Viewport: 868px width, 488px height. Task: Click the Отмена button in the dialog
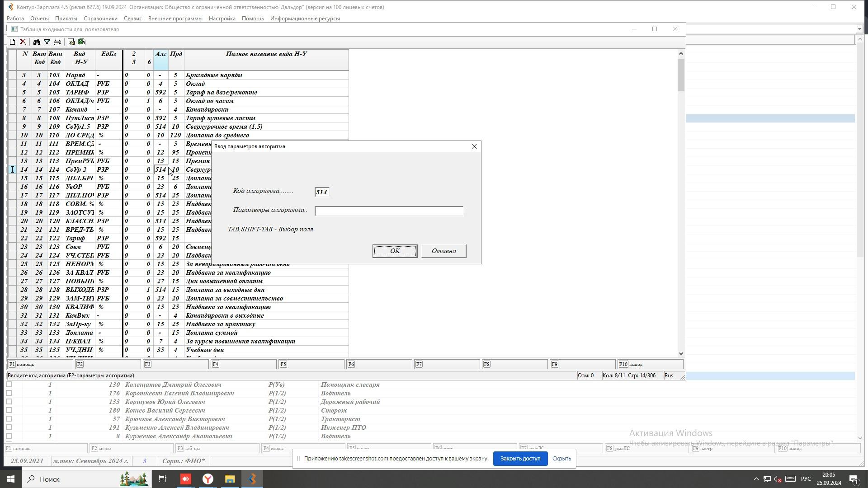point(443,251)
